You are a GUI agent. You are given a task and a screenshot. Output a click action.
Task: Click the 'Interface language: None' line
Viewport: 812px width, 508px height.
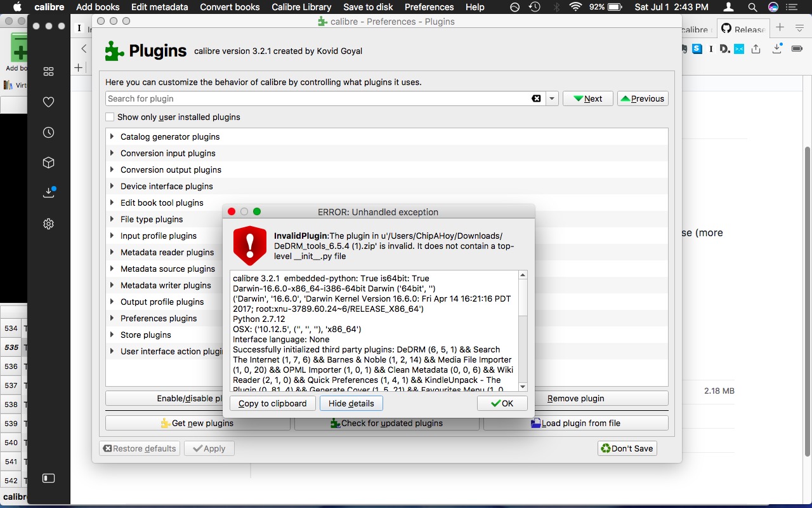tap(281, 339)
